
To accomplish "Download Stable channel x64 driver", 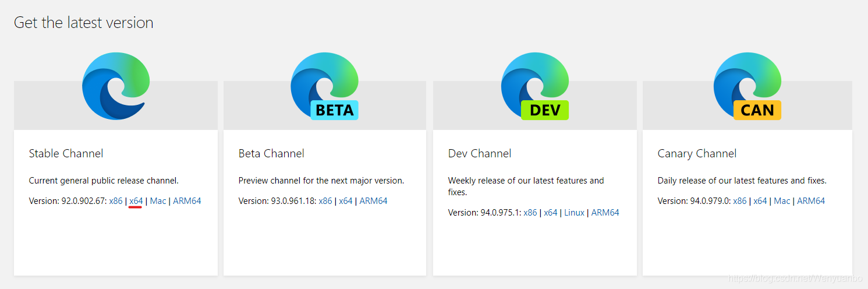I will pyautogui.click(x=136, y=201).
